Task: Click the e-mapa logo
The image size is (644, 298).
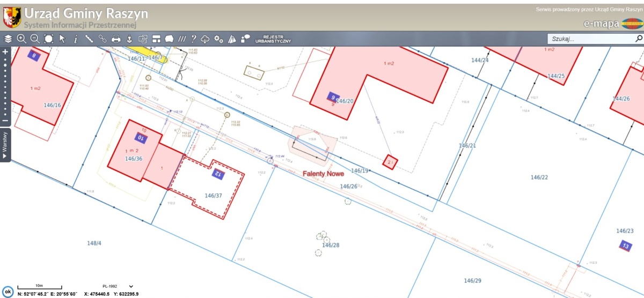Action: (x=613, y=24)
